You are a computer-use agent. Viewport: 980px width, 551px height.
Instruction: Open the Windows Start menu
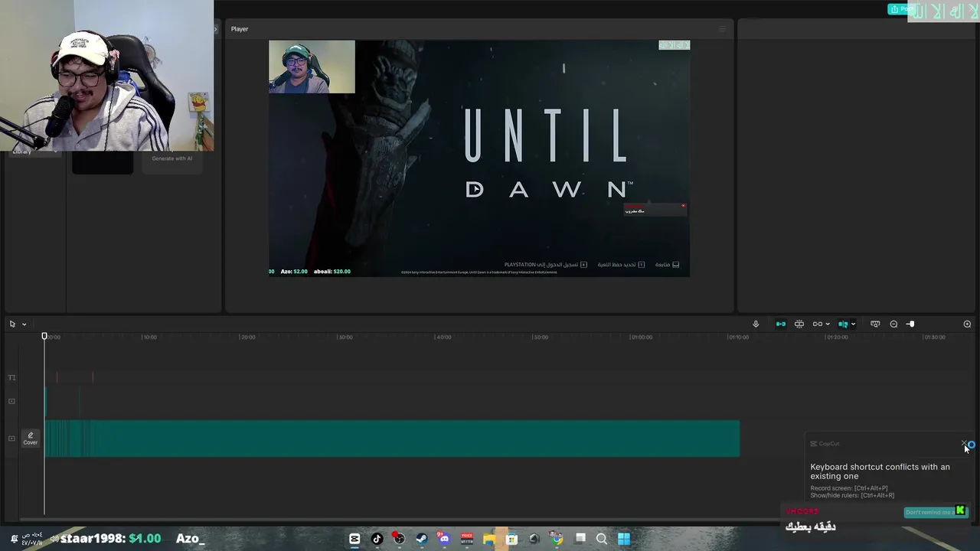click(x=624, y=539)
